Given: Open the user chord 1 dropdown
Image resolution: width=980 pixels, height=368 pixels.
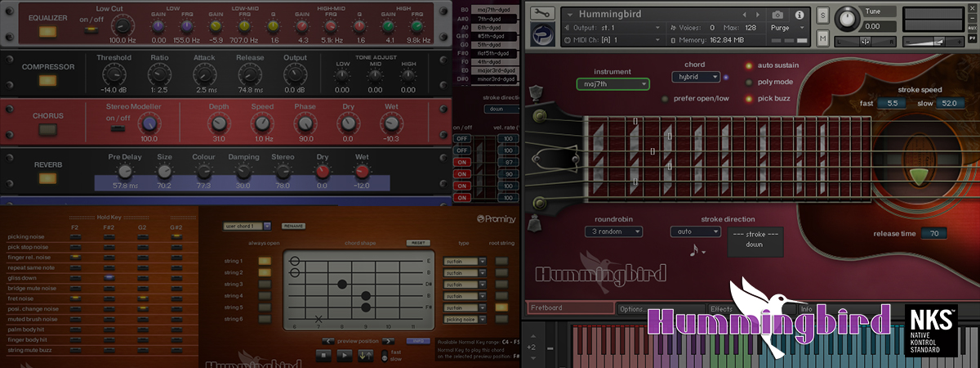Looking at the screenshot, I should 248,226.
